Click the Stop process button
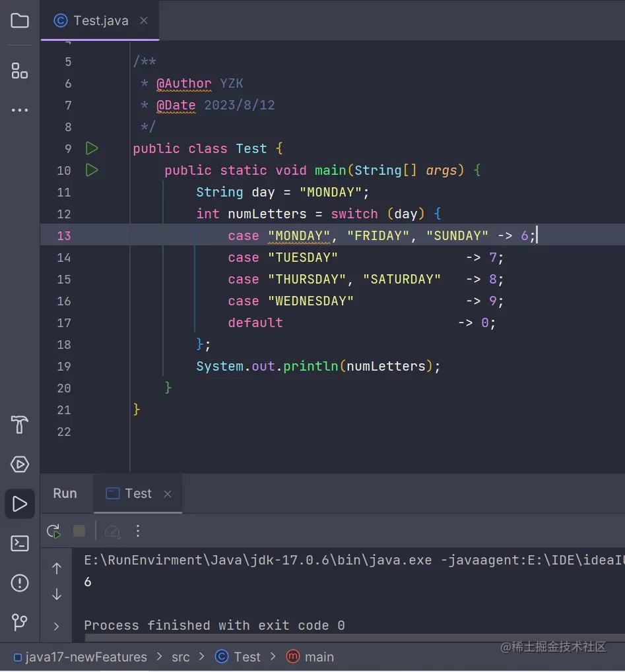This screenshot has width=625, height=672. (79, 531)
